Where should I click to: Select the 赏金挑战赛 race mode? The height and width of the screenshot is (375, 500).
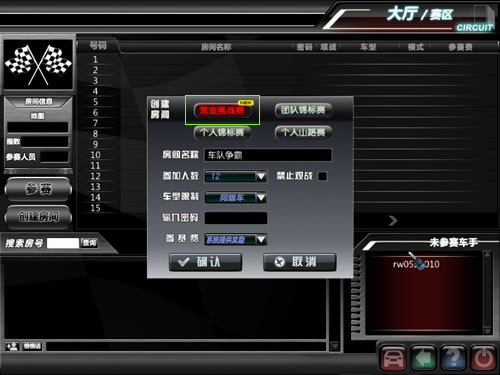coord(222,110)
